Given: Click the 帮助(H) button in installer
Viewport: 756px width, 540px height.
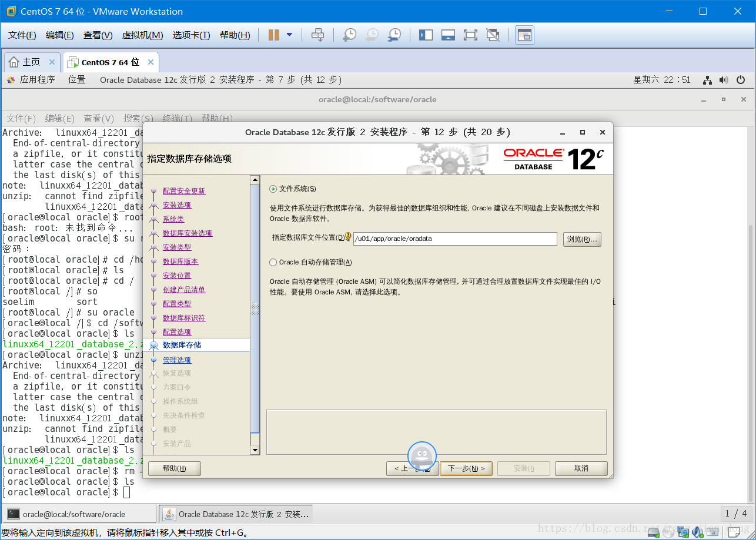Looking at the screenshot, I should coord(175,468).
